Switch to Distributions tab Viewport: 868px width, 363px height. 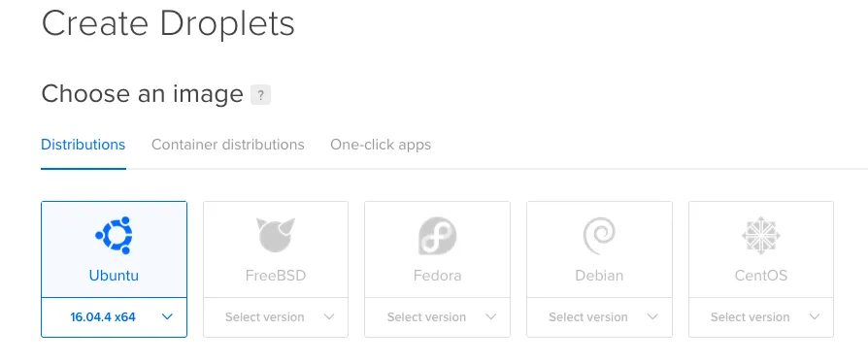click(x=83, y=145)
